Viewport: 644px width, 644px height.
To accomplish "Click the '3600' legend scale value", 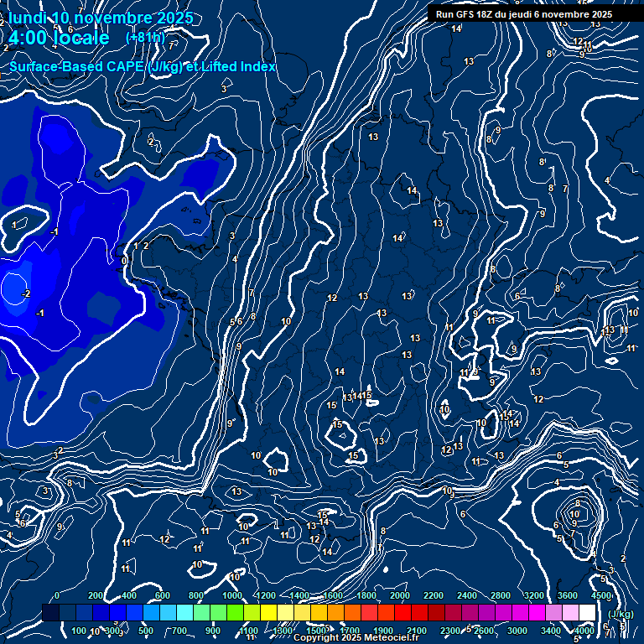I will 567,595.
